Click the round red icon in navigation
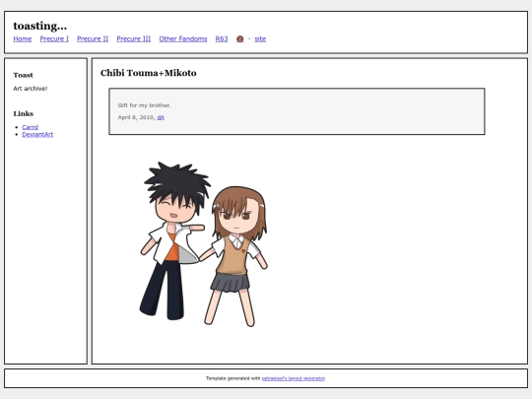Image resolution: width=532 pixels, height=399 pixels. [x=239, y=39]
